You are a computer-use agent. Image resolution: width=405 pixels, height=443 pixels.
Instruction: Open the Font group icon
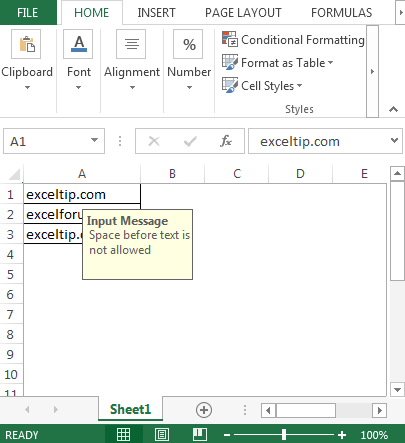coord(79,44)
